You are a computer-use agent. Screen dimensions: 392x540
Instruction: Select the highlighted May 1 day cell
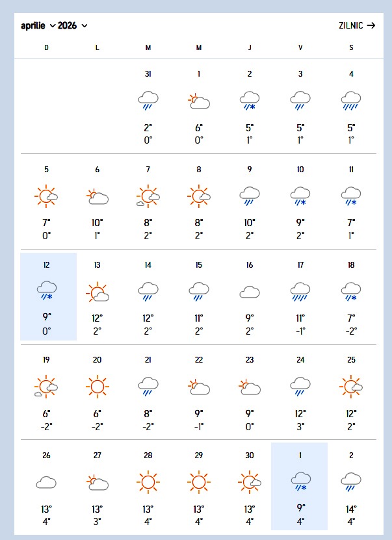(x=299, y=486)
